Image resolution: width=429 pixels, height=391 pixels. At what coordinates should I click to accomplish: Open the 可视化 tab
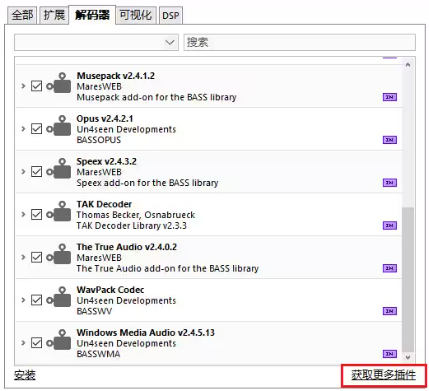tap(136, 15)
